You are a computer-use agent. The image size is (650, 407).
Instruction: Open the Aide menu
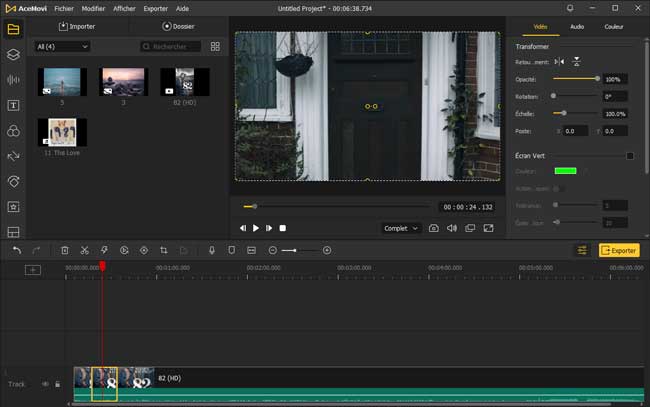tap(182, 8)
